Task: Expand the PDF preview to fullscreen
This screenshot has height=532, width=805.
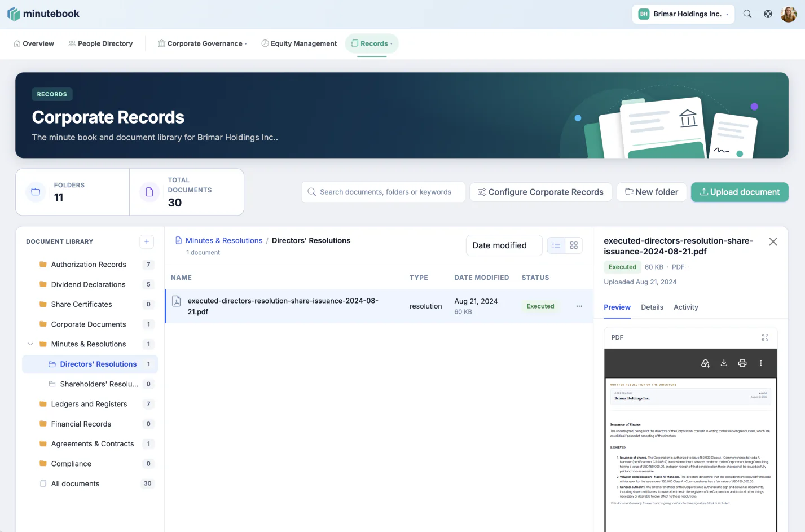Action: [x=765, y=337]
